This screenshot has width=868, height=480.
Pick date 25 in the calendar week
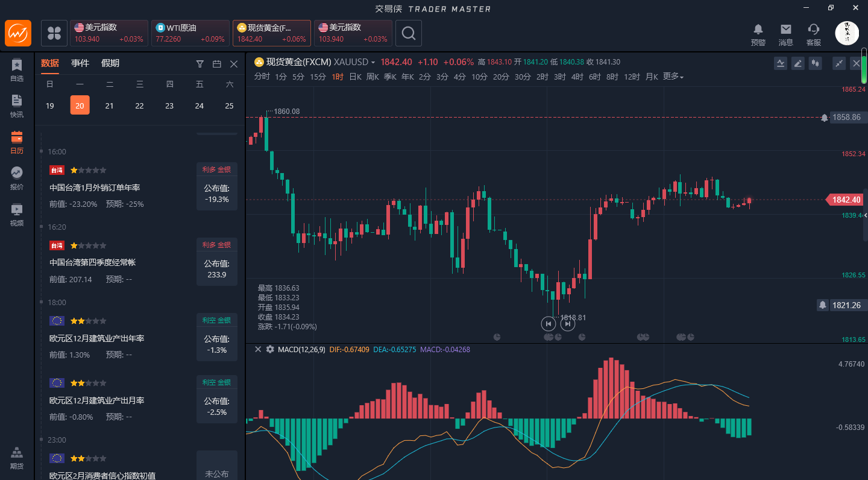coord(229,106)
